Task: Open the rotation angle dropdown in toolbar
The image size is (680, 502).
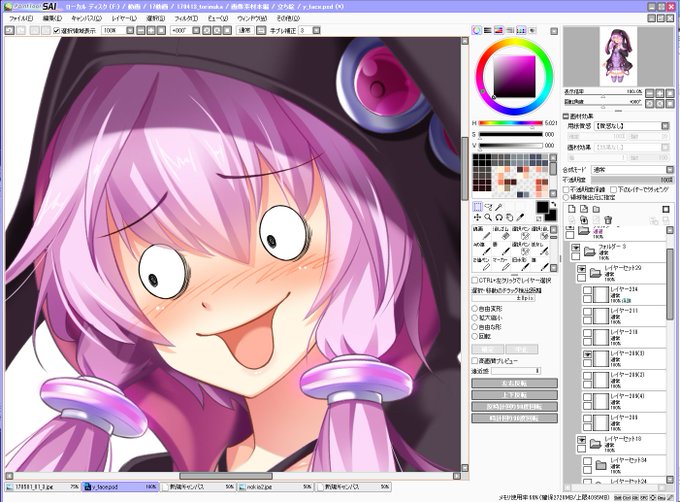Action: pyautogui.click(x=196, y=30)
